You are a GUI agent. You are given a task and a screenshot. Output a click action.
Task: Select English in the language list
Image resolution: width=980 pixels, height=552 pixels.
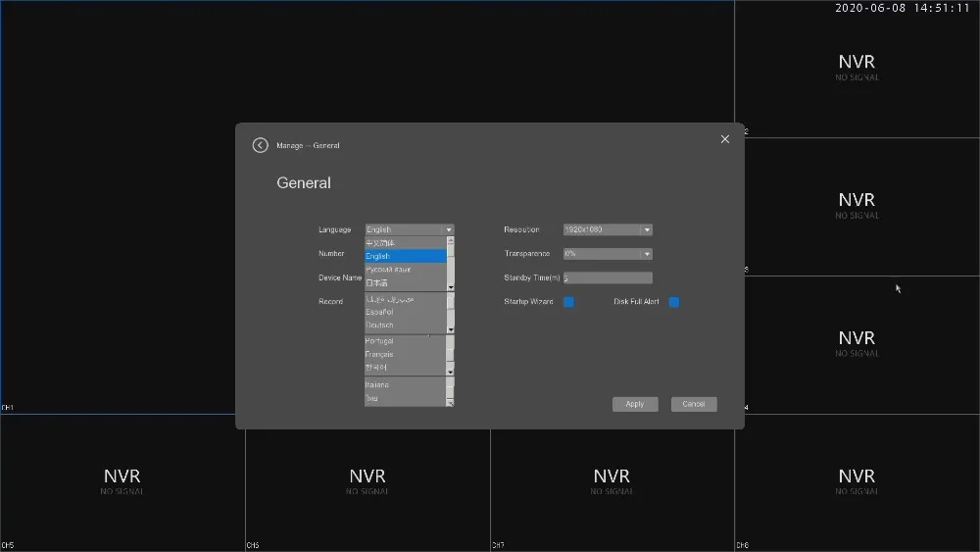click(406, 256)
